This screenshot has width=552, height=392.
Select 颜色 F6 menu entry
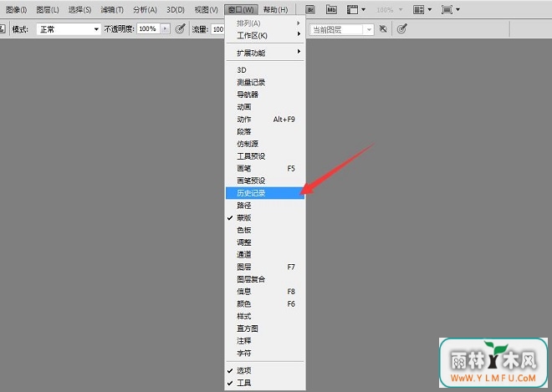tap(265, 304)
